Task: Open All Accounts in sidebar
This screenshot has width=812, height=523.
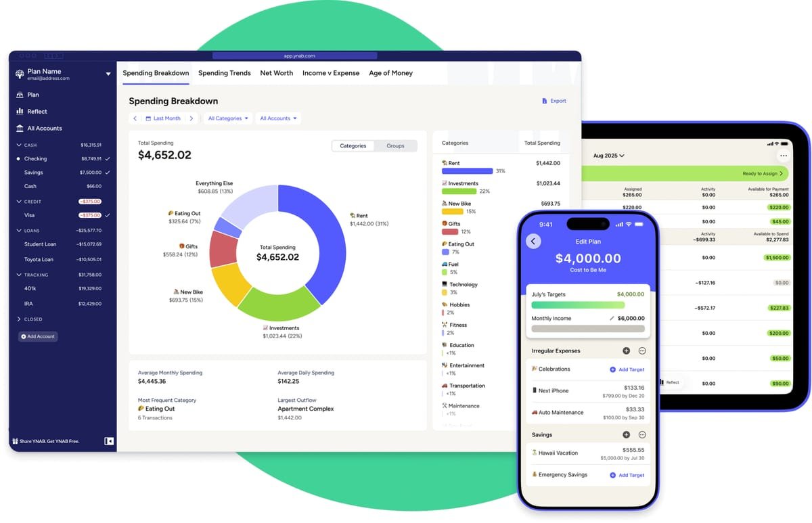Action: click(x=39, y=129)
